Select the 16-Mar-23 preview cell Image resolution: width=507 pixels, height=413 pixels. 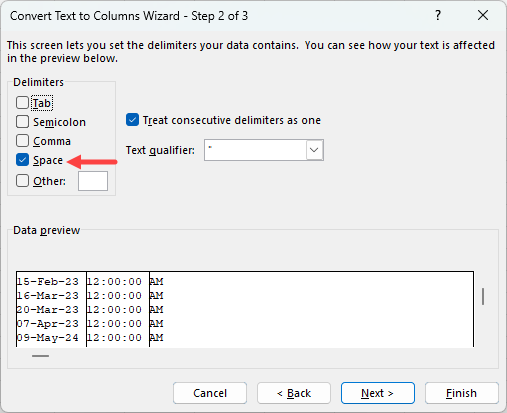(48, 296)
